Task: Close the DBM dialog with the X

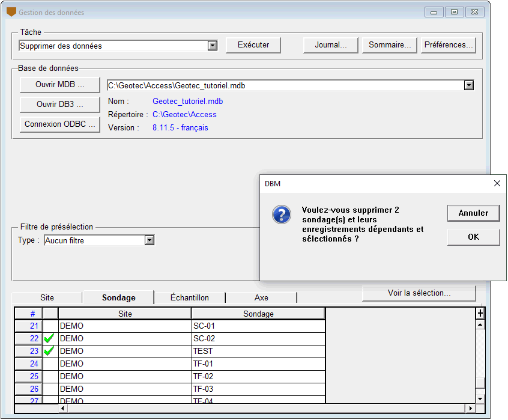Action: 497,183
